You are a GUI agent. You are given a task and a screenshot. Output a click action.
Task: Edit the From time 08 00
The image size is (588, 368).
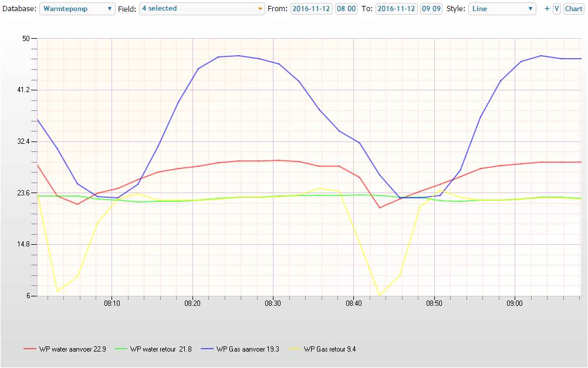(x=346, y=9)
